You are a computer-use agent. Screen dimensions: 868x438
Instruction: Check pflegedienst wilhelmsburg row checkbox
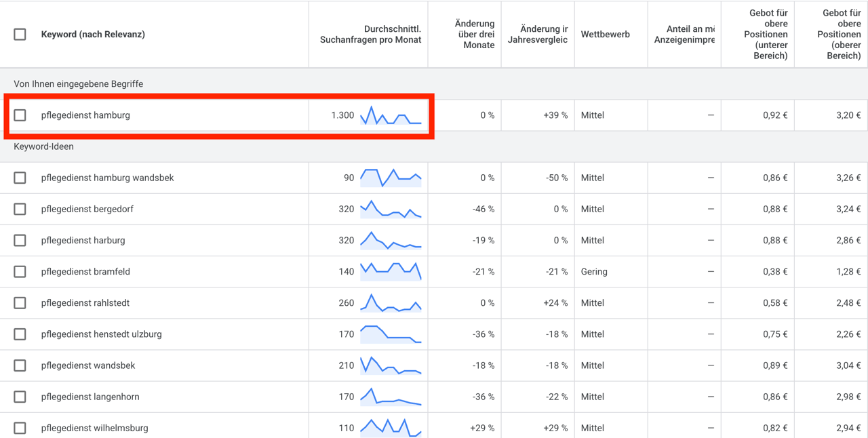20,428
